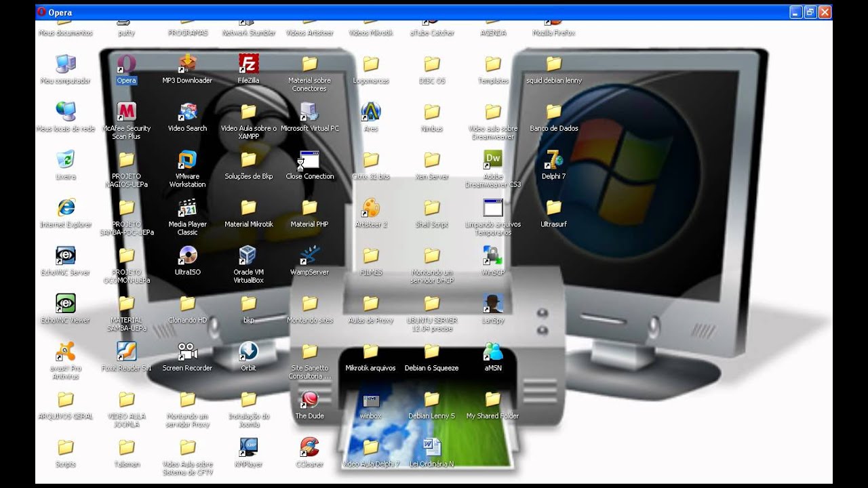The width and height of the screenshot is (868, 488).
Task: Open My Shared Folder
Action: pos(493,401)
